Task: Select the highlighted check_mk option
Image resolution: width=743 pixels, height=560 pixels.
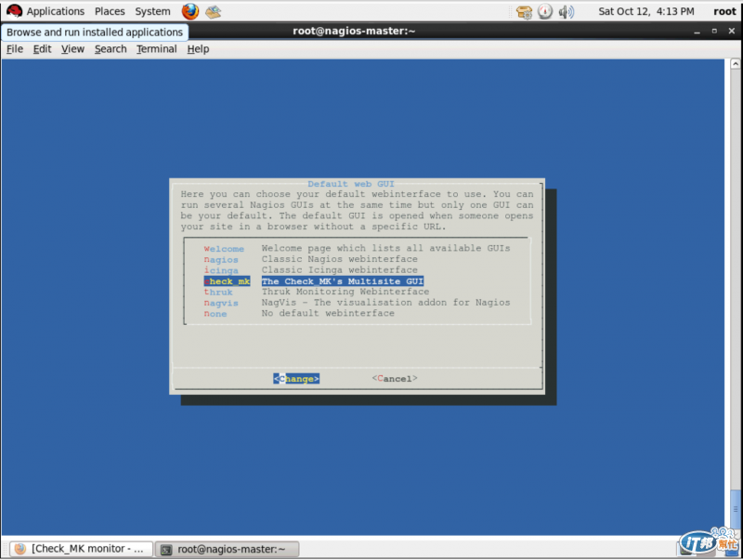Action: coord(227,281)
